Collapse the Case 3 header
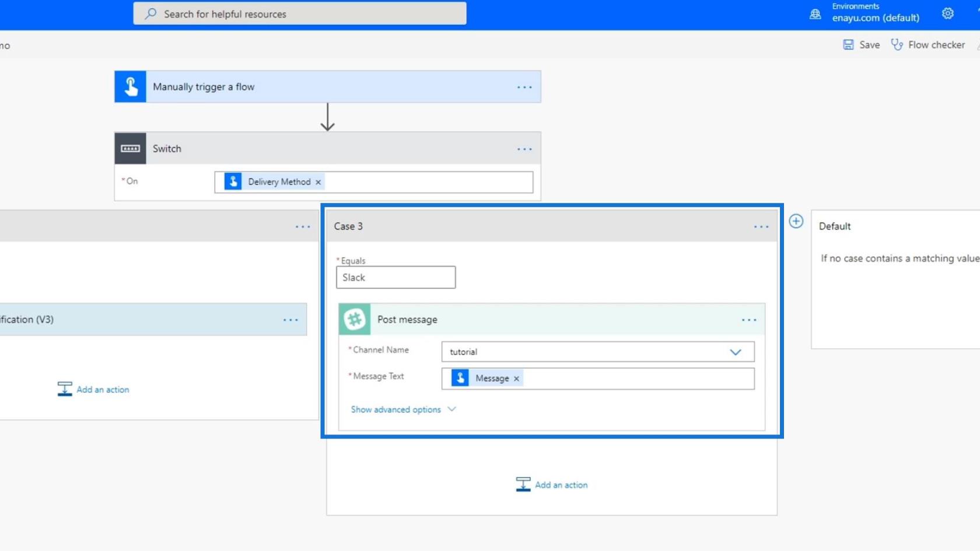This screenshot has width=980, height=551. (x=551, y=226)
